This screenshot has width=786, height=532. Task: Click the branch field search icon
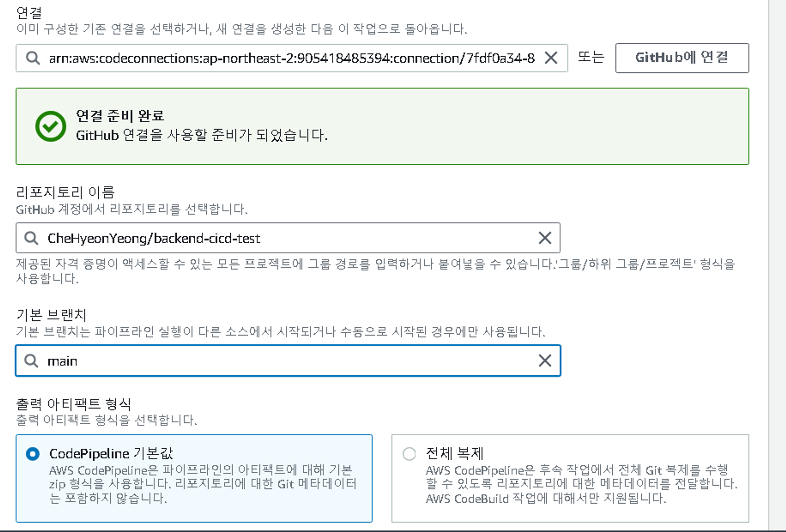31,360
